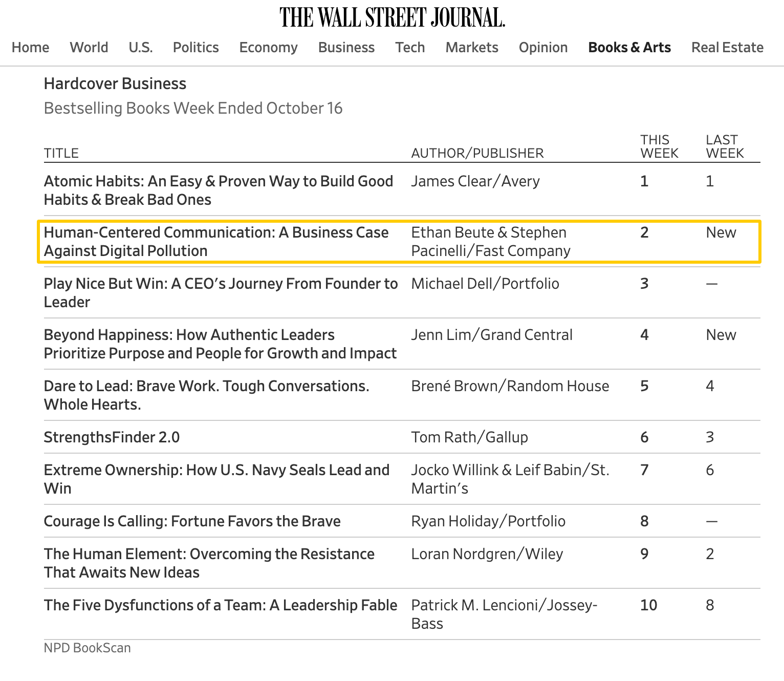Select the Human-Centered Communication book title
This screenshot has height=681, width=784.
pos(216,242)
